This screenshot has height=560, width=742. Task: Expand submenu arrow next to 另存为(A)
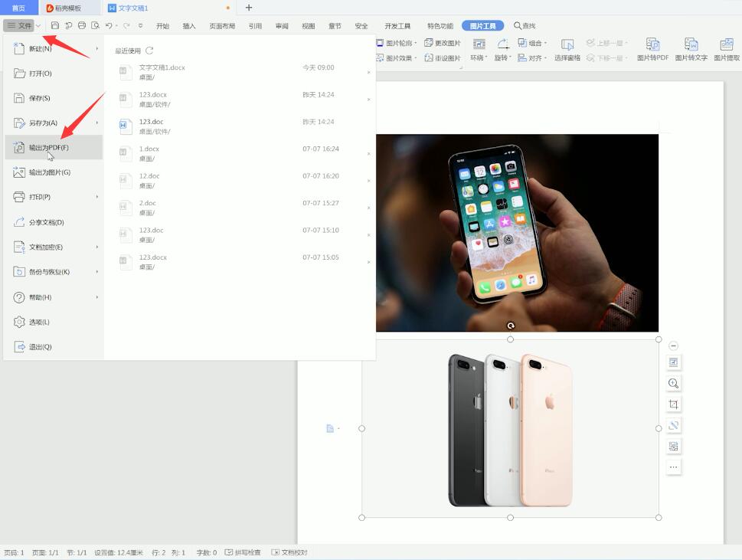click(97, 123)
